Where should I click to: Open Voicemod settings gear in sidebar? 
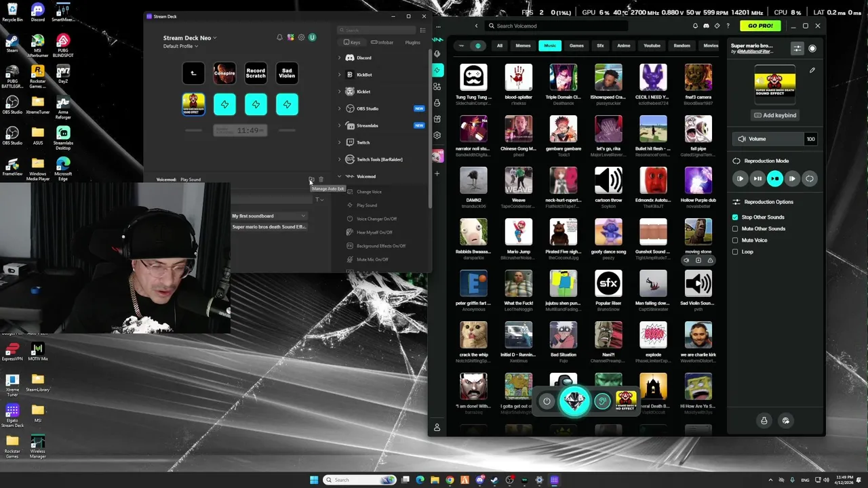pos(437,135)
